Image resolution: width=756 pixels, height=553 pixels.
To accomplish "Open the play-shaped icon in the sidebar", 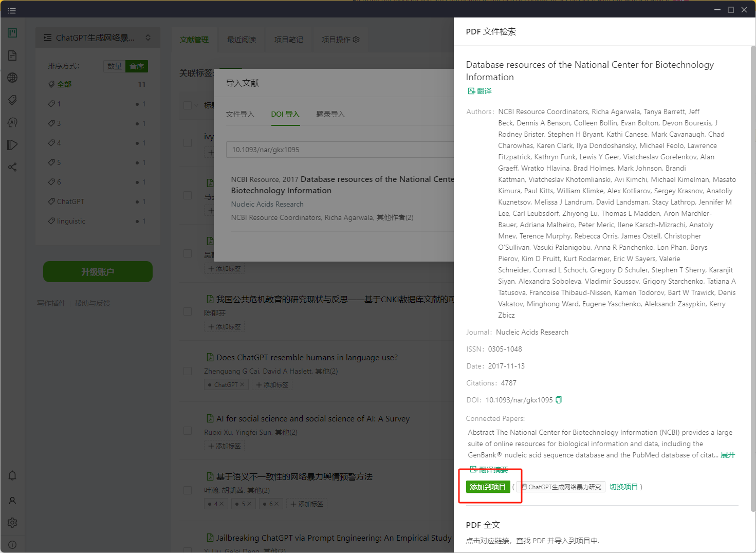I will click(x=12, y=145).
